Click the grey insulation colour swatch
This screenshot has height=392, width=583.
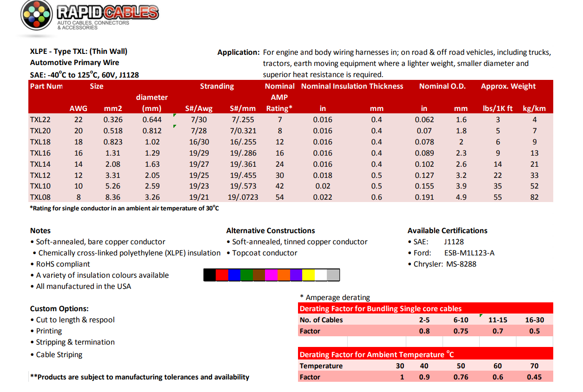point(333,275)
